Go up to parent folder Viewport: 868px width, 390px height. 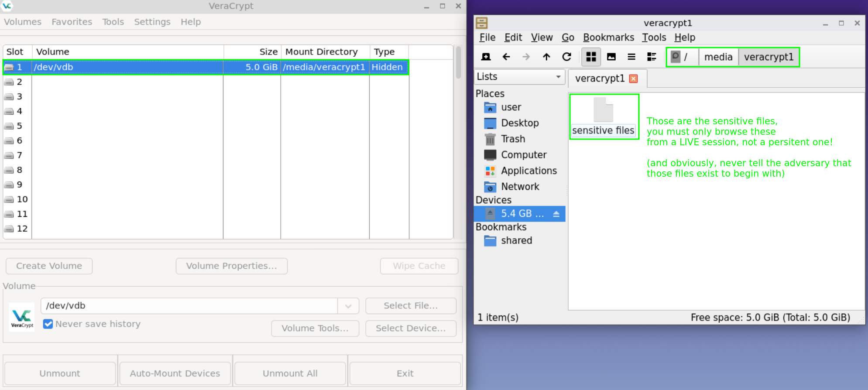coord(546,57)
